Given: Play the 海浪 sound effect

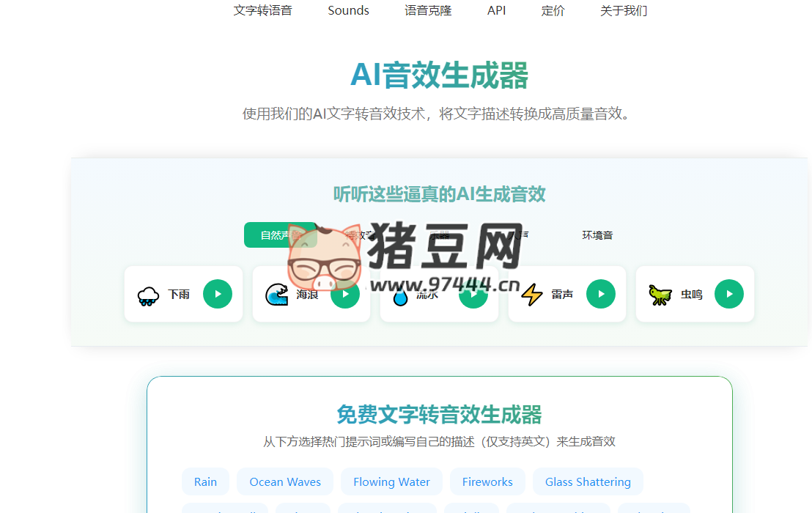Looking at the screenshot, I should tap(345, 293).
